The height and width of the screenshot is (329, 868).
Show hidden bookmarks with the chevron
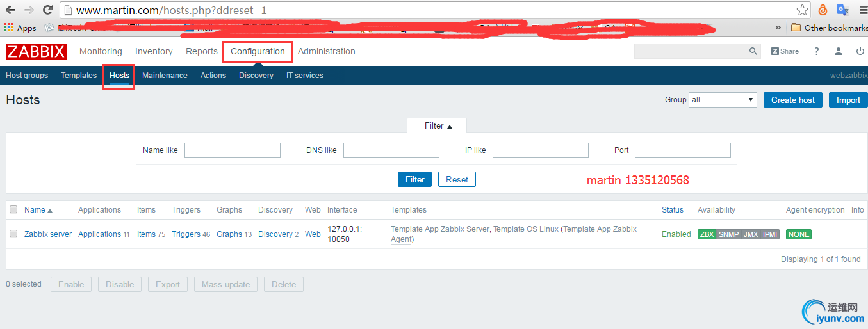778,28
